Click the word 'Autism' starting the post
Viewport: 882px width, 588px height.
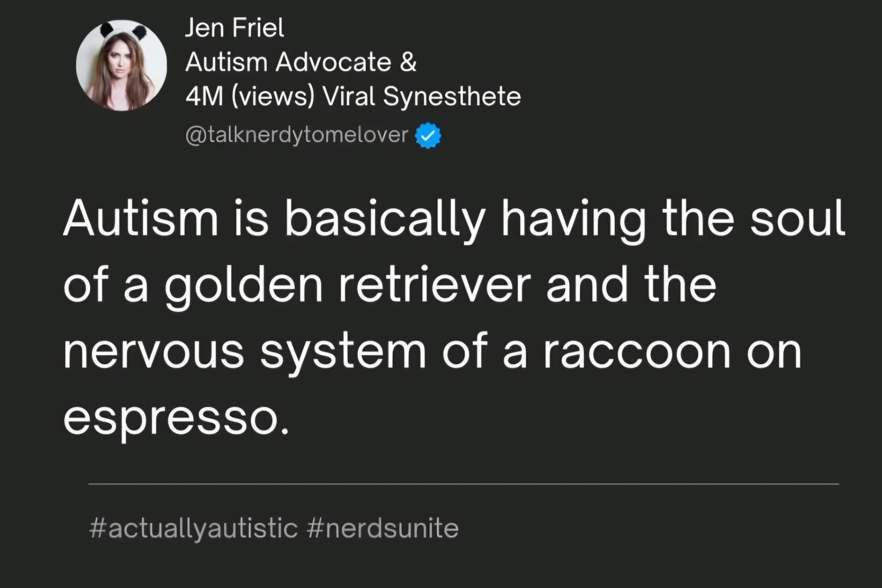(x=141, y=219)
